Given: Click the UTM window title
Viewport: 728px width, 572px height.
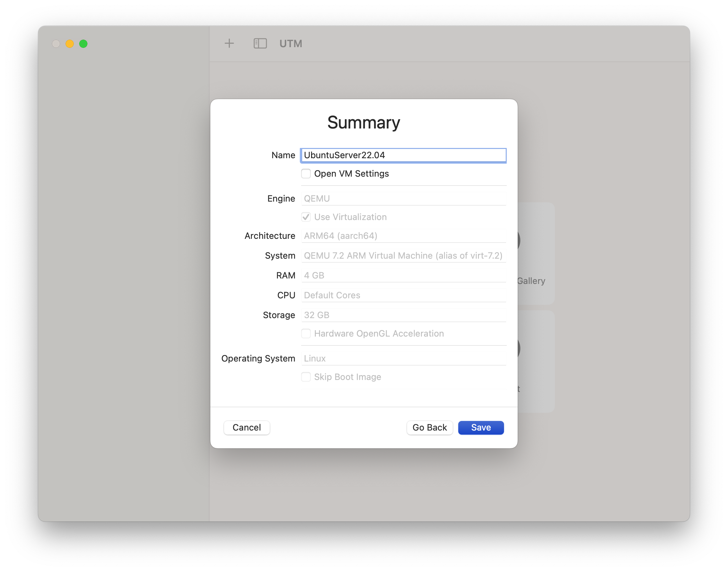Looking at the screenshot, I should click(291, 44).
